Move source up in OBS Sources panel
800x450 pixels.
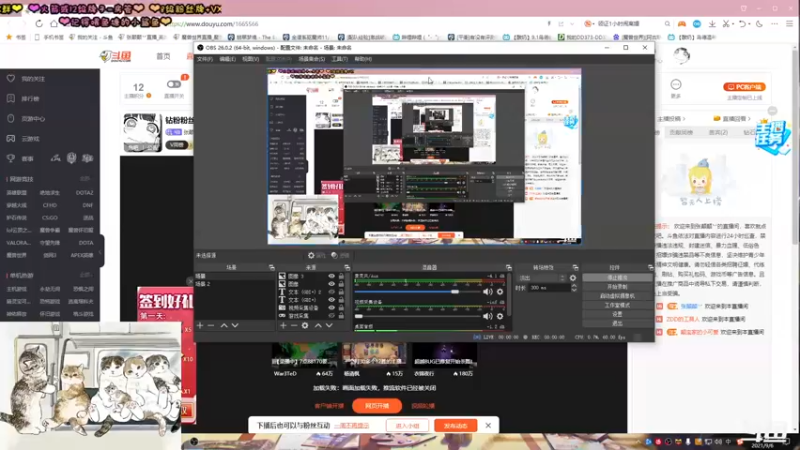tap(318, 326)
